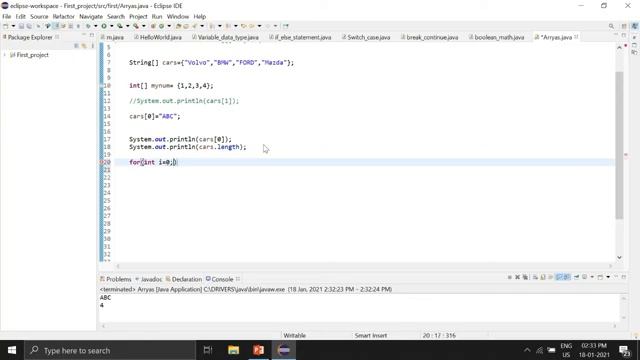
Task: Open the Window menu
Action: coord(178,16)
